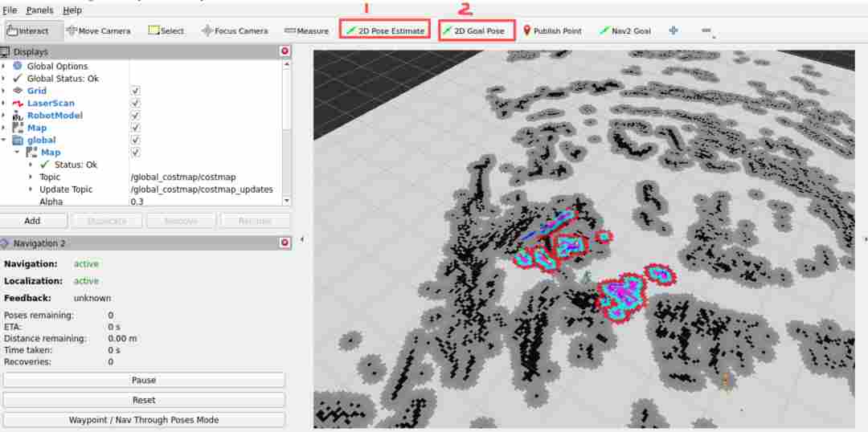The image size is (868, 432).
Task: Toggle the checkbox of Map under global
Action: click(x=136, y=152)
